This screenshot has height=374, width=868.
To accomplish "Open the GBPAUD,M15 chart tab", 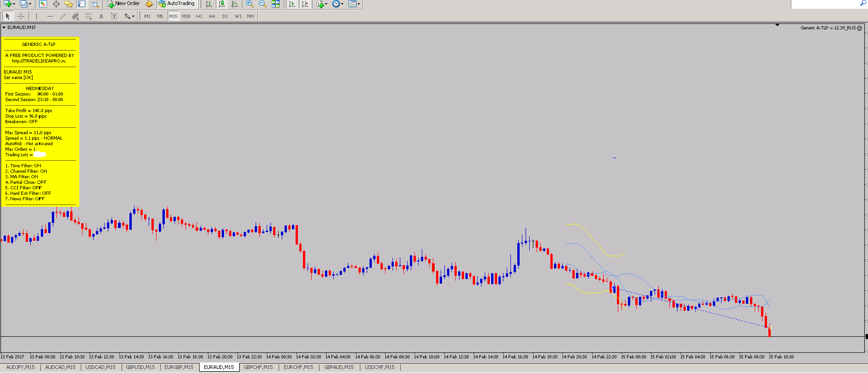I will click(339, 367).
